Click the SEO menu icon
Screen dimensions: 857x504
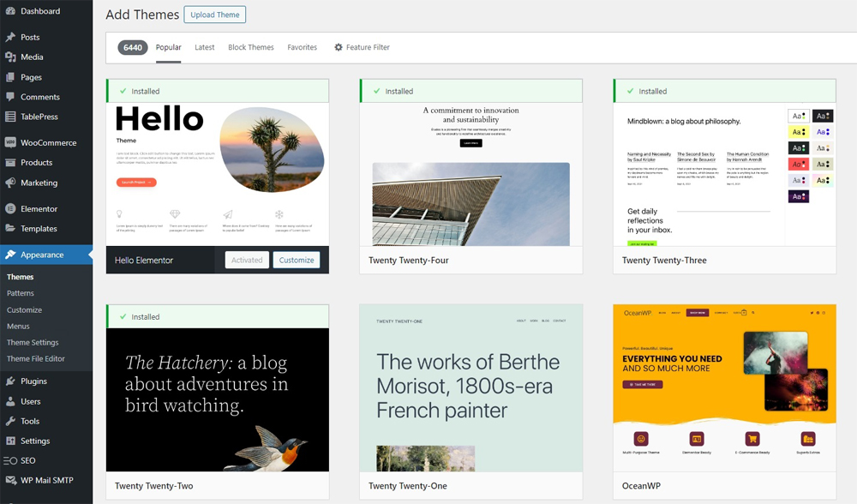10,460
